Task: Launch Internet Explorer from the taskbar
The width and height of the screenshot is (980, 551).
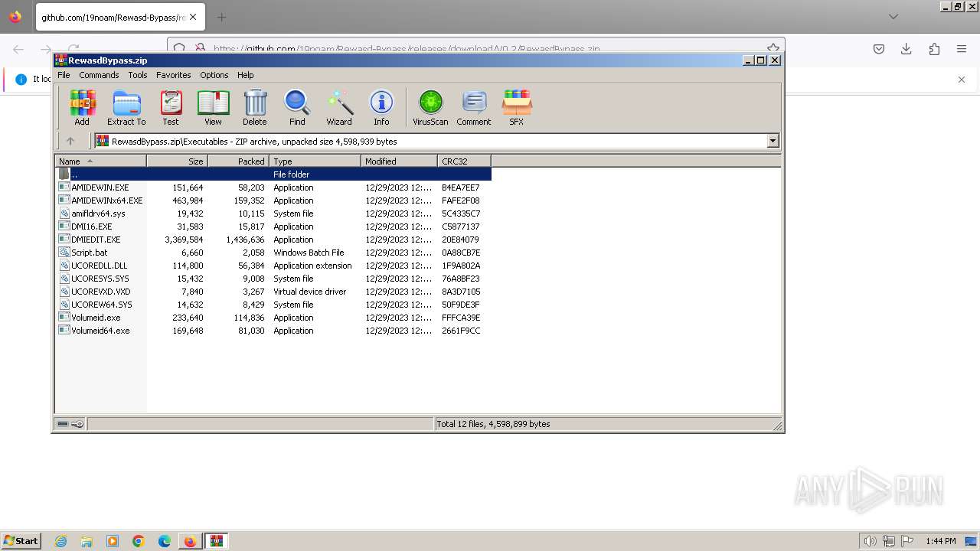Action: click(60, 541)
